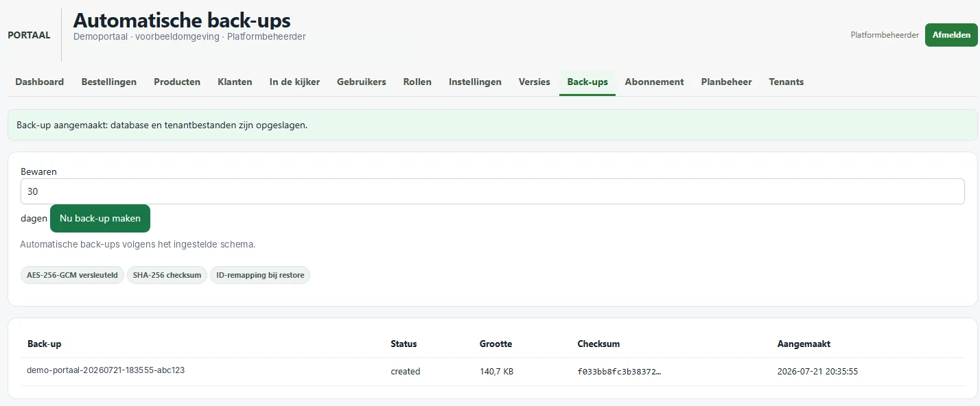Select the Back-ups tab

[x=587, y=82]
